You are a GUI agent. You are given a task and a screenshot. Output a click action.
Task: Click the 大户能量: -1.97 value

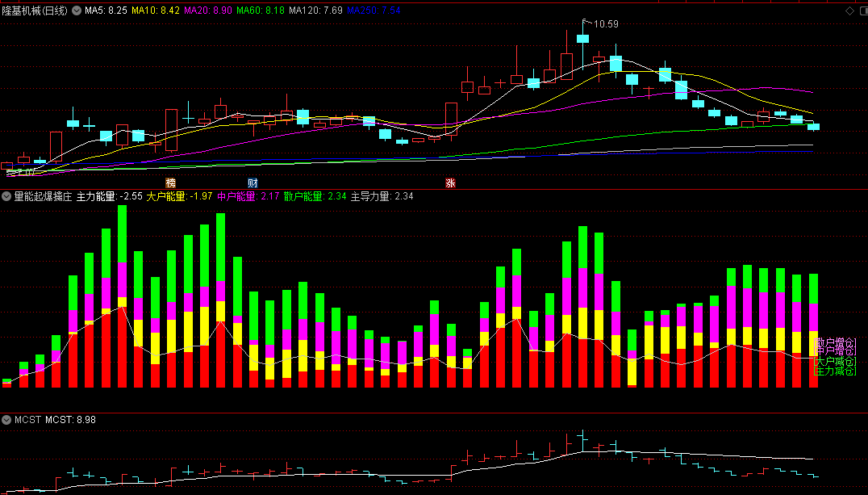tap(179, 196)
